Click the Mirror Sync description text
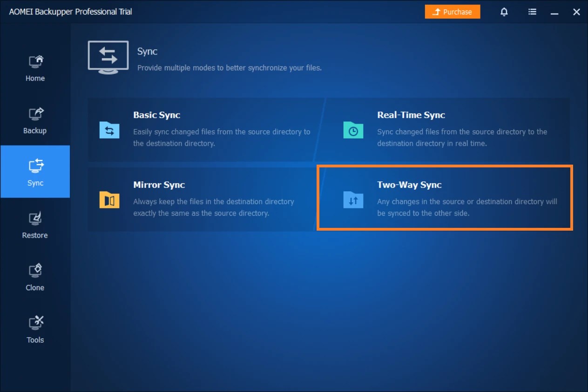588x392 pixels. click(x=214, y=207)
